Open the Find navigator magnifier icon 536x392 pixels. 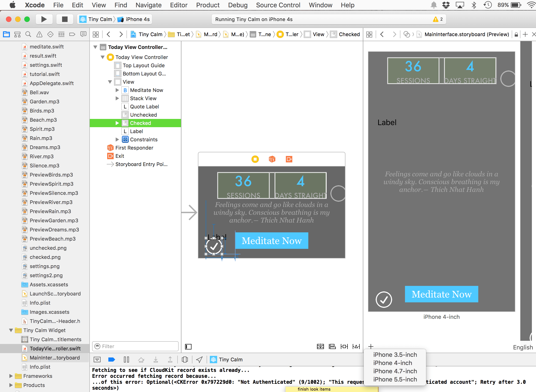click(x=28, y=34)
